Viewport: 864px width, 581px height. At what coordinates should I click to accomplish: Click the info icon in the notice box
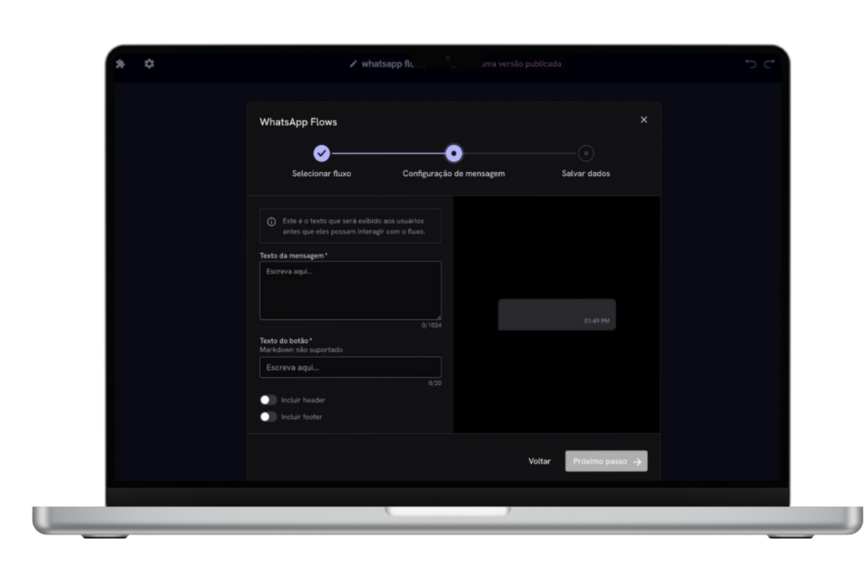(271, 222)
